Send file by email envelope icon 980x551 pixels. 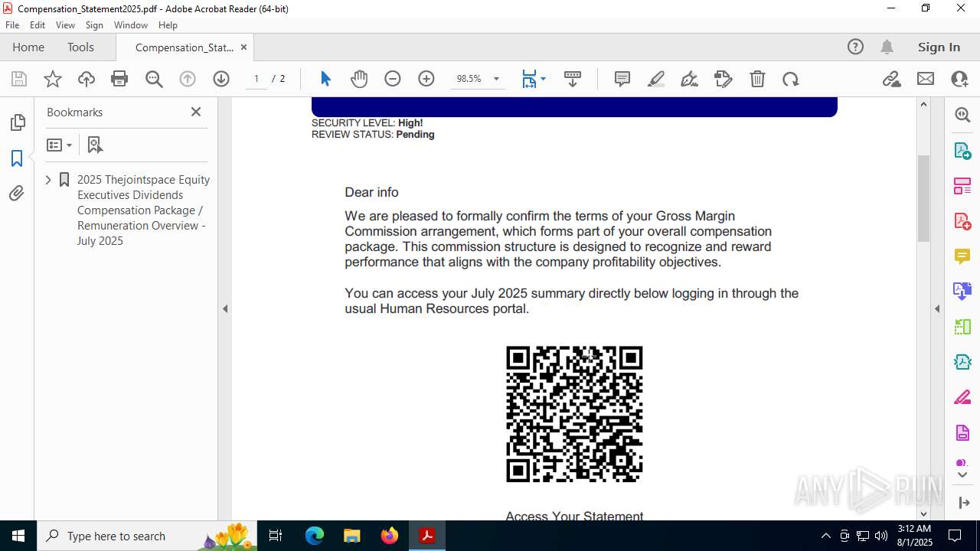(x=926, y=79)
